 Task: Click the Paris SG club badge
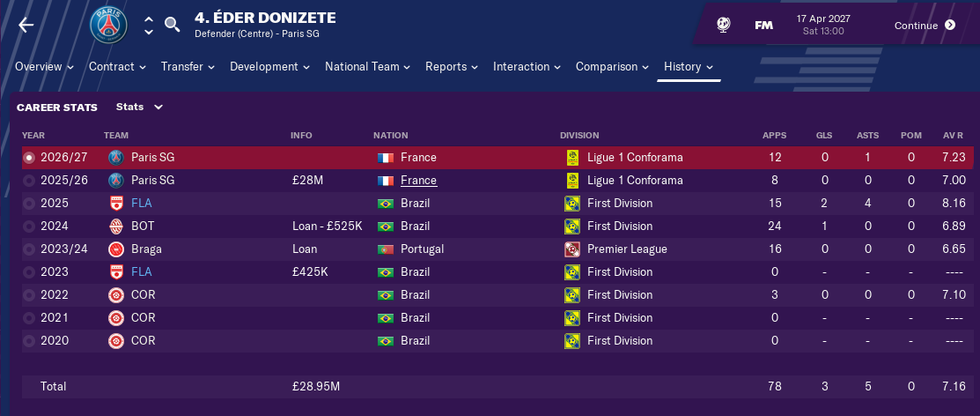pyautogui.click(x=108, y=25)
